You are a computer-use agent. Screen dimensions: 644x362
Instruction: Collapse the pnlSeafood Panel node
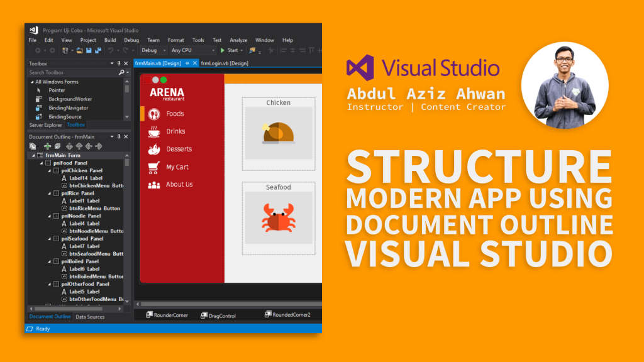click(50, 239)
